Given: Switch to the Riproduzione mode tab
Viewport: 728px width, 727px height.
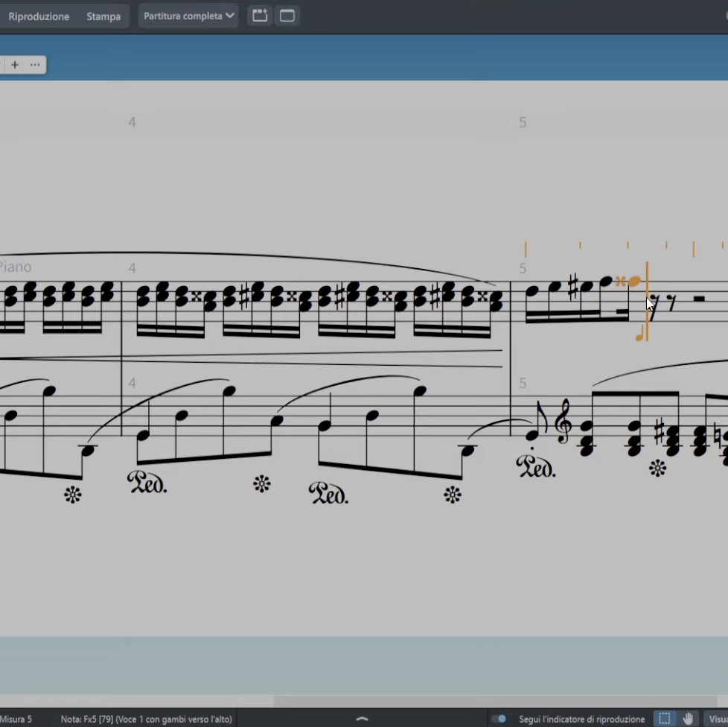Looking at the screenshot, I should (39, 16).
